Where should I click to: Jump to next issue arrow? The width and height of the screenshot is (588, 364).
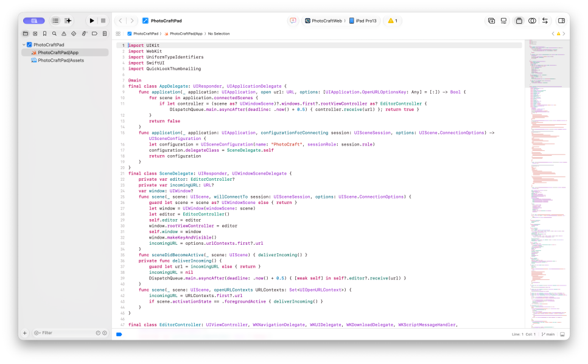tap(564, 33)
